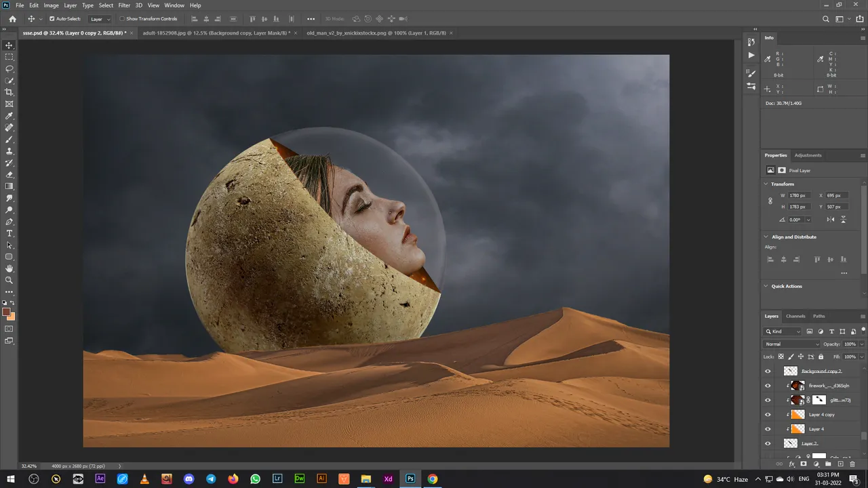The height and width of the screenshot is (488, 868).
Task: Open the Filter menu
Action: coord(124,5)
